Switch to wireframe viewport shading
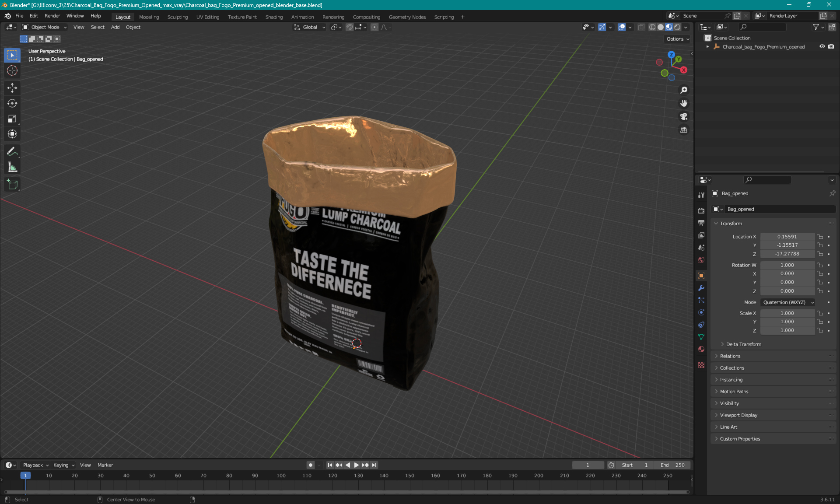Viewport: 840px width, 504px height. pos(652,27)
